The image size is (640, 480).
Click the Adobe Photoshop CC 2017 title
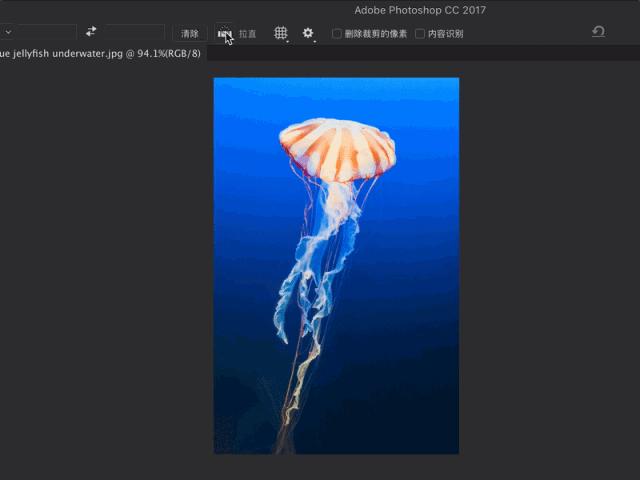click(420, 10)
